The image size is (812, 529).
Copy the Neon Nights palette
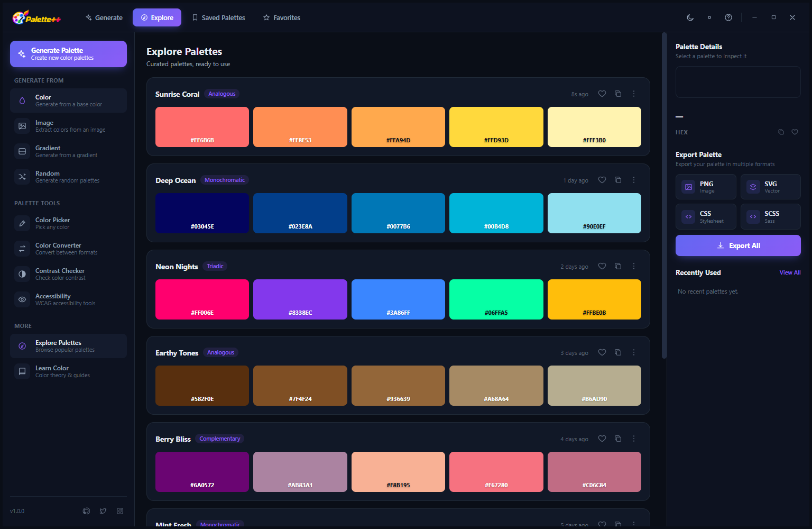tap(617, 266)
